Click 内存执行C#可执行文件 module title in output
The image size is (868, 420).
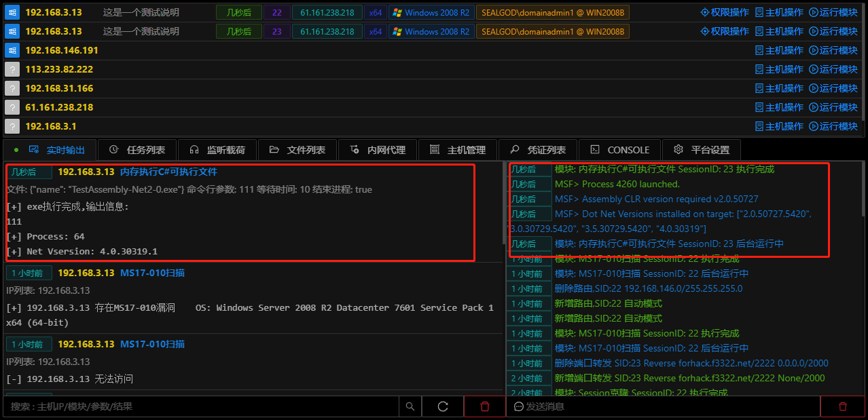pyautogui.click(x=168, y=172)
